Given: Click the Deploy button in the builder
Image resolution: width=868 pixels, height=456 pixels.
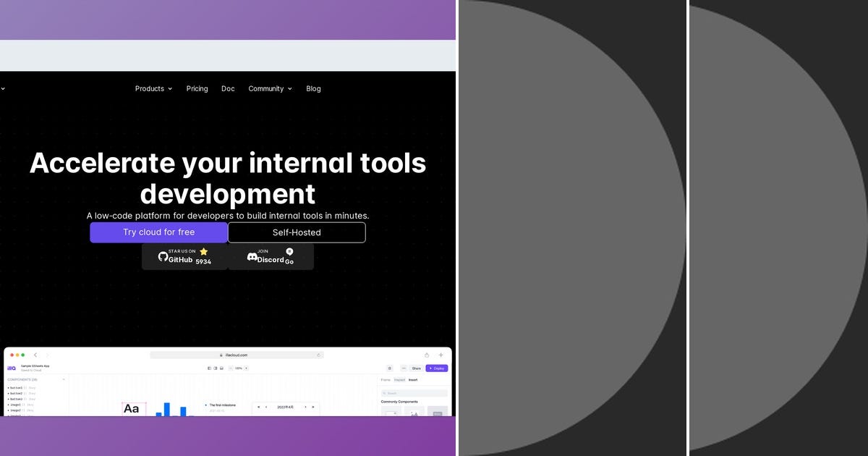Looking at the screenshot, I should click(x=437, y=368).
